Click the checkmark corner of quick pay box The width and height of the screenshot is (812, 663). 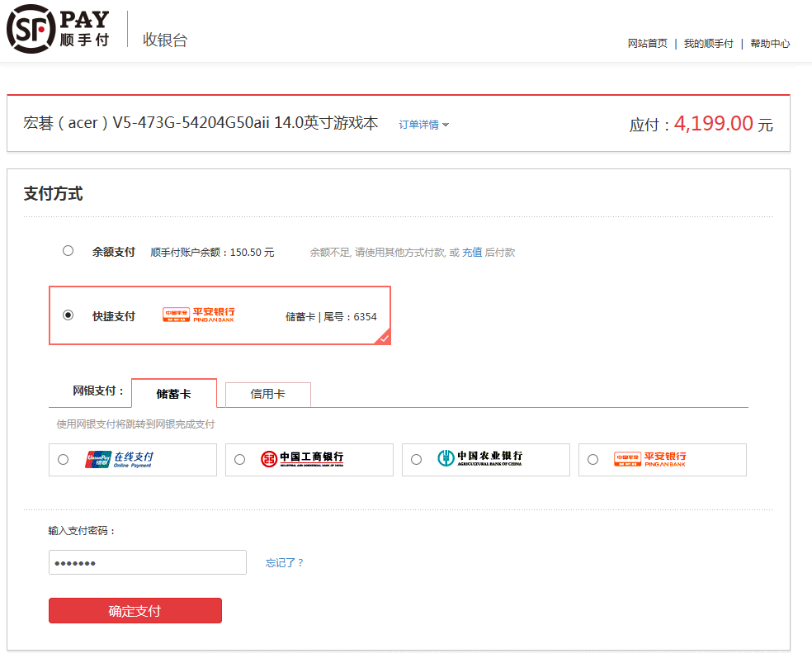(384, 338)
